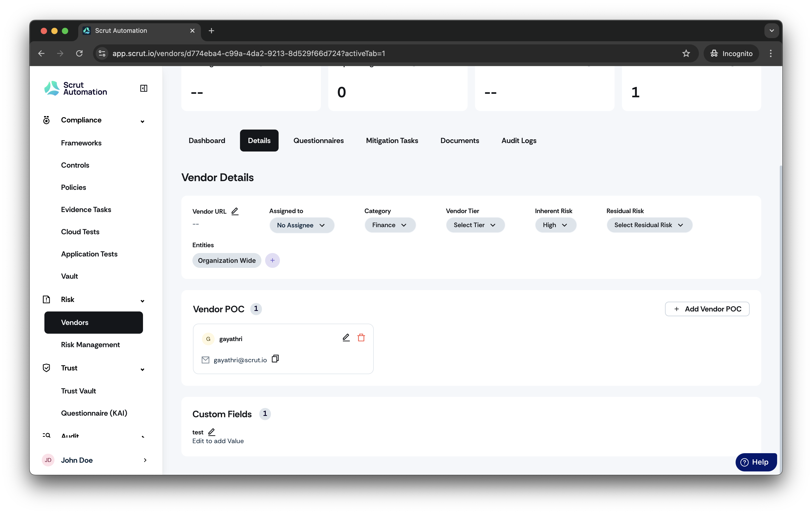Screen dimensions: 812x514
Task: Open a new browser tab
Action: [x=211, y=31]
